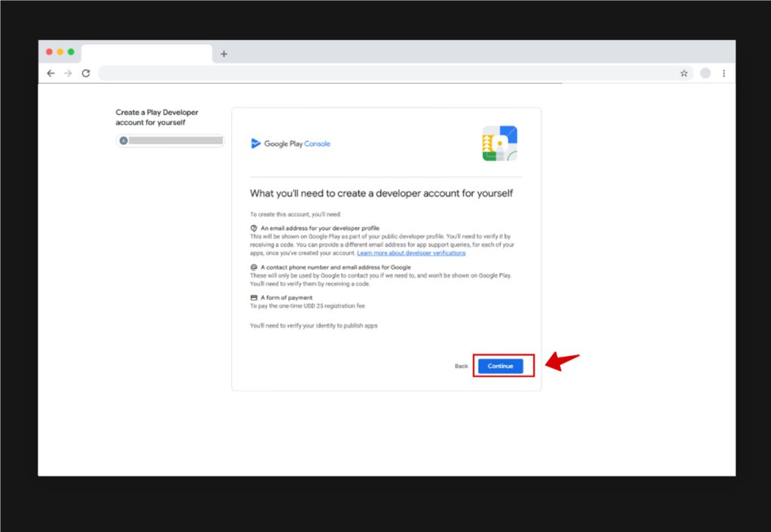Open a new tab with plus icon

(224, 53)
